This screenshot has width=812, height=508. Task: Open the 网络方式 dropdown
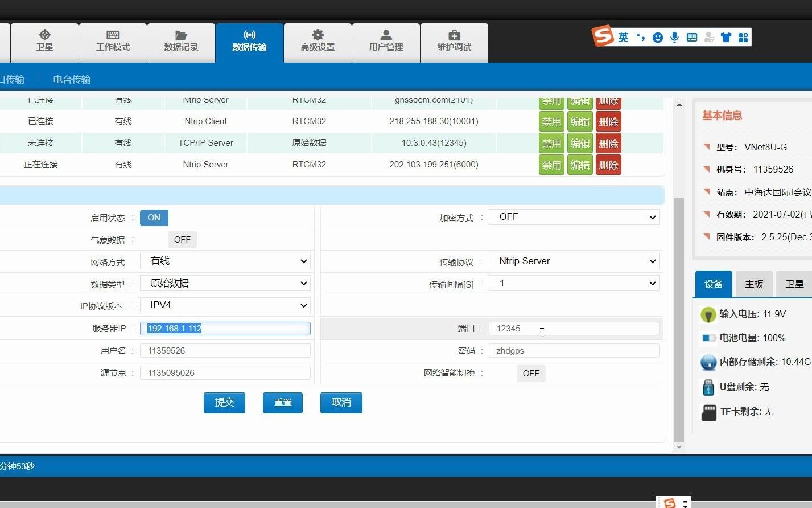click(x=225, y=261)
